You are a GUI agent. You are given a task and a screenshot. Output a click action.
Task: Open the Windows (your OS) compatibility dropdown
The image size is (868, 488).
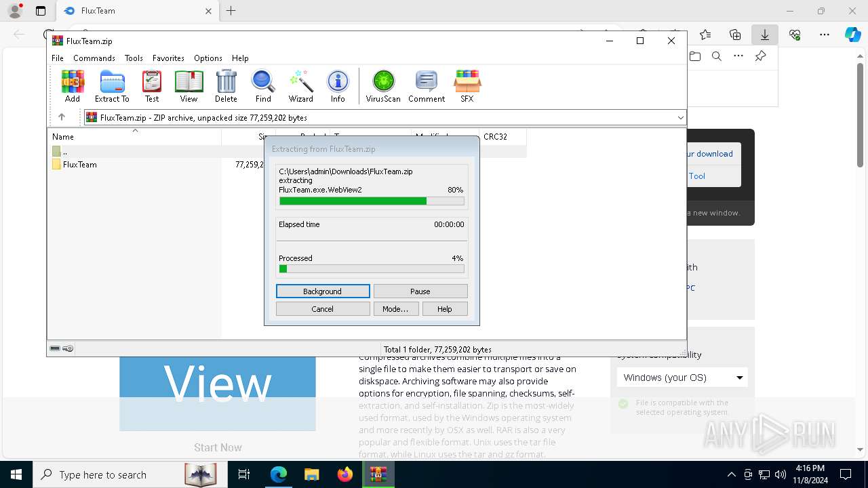[682, 378]
